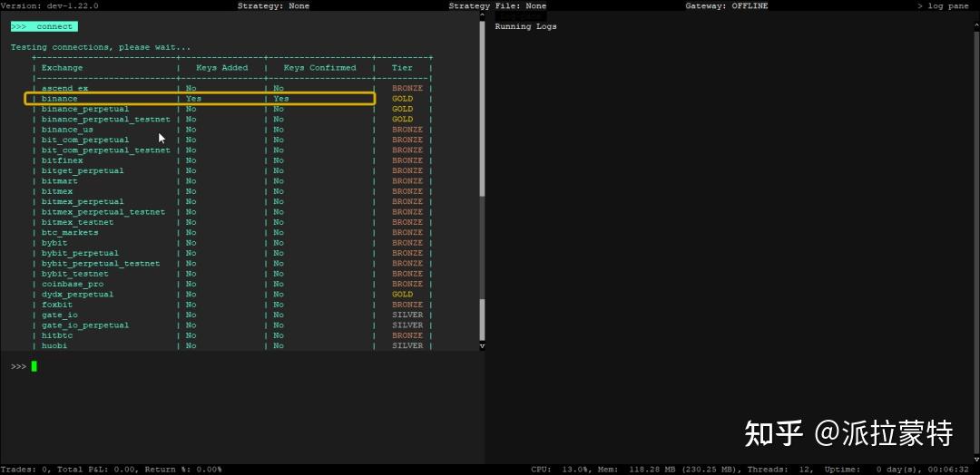Click binance Keys Added 'Yes' value

[x=193, y=99]
